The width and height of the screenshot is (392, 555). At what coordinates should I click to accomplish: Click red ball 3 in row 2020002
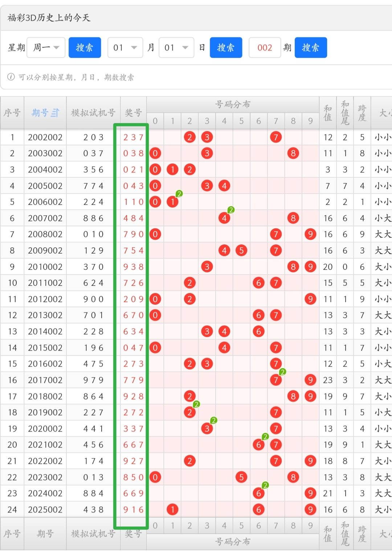click(x=207, y=429)
